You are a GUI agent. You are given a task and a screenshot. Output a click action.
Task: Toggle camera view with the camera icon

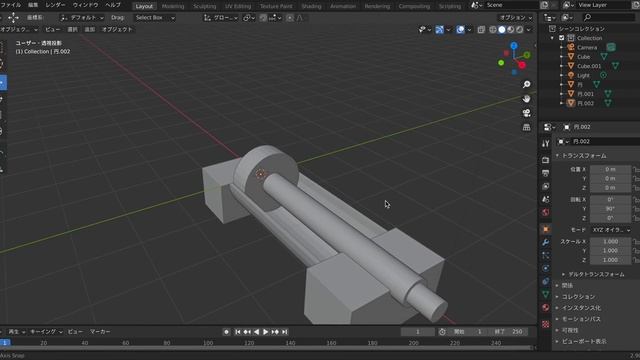coord(527,113)
